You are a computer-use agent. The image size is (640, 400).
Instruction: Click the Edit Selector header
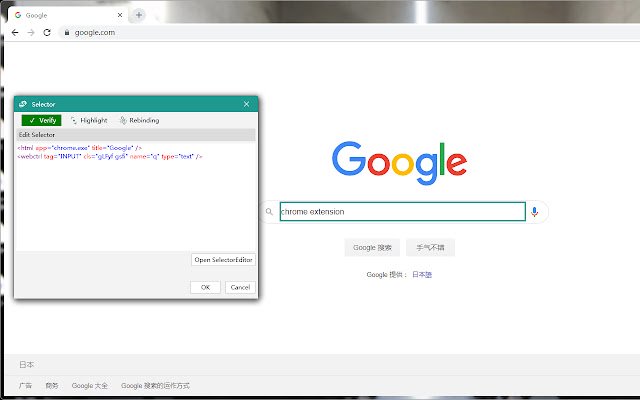tap(136, 135)
